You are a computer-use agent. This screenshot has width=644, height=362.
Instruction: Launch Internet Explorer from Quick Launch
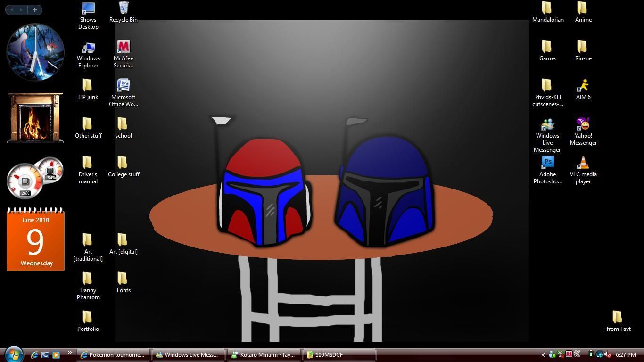pyautogui.click(x=34, y=355)
